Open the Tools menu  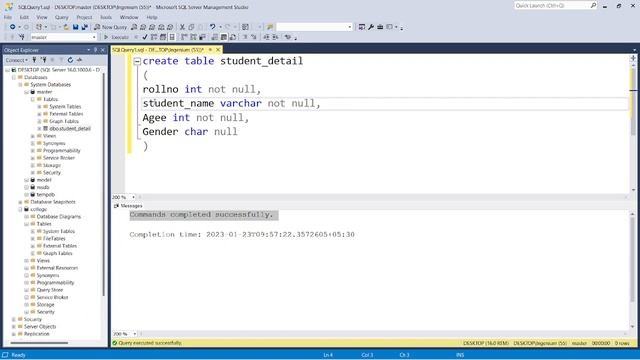106,17
